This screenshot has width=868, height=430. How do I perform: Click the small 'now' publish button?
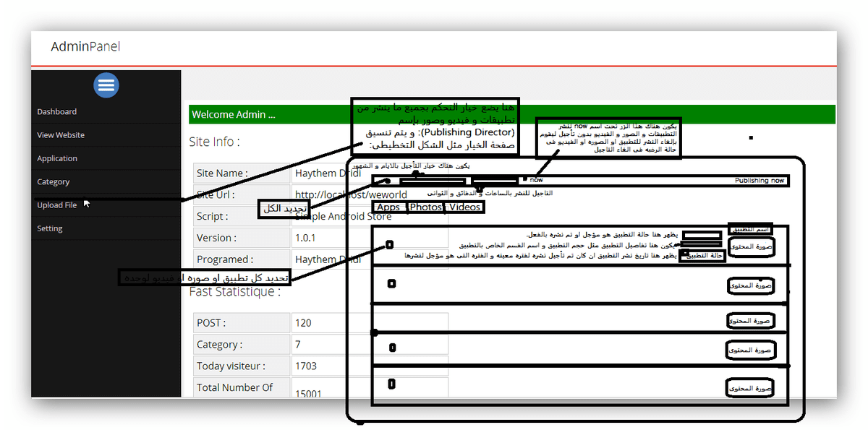pyautogui.click(x=526, y=179)
